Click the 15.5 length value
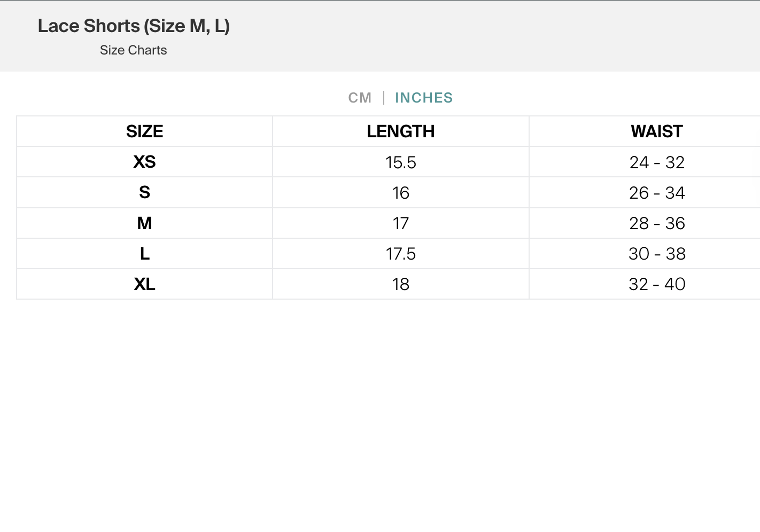 (401, 162)
